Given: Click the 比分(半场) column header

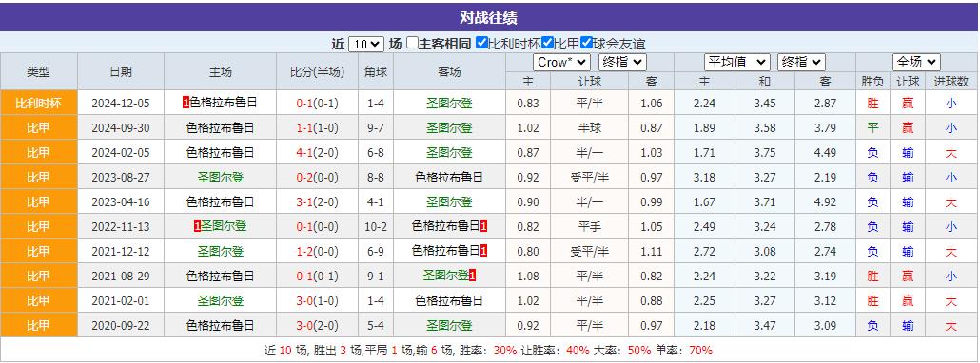Looking at the screenshot, I should (x=317, y=71).
